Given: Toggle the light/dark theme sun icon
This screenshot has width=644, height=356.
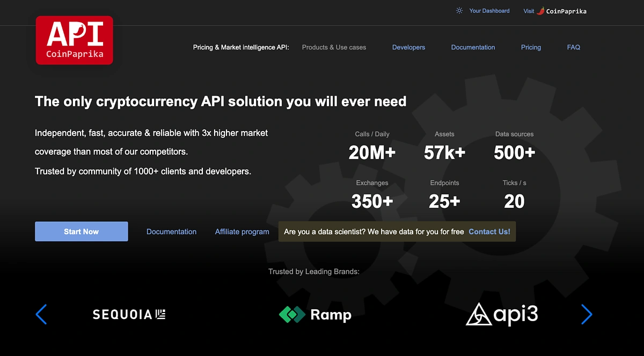Looking at the screenshot, I should [459, 11].
